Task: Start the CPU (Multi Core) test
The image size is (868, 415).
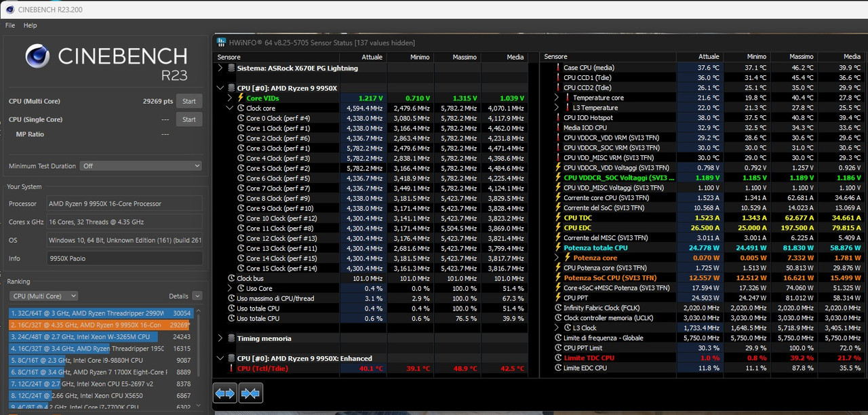Action: [189, 101]
